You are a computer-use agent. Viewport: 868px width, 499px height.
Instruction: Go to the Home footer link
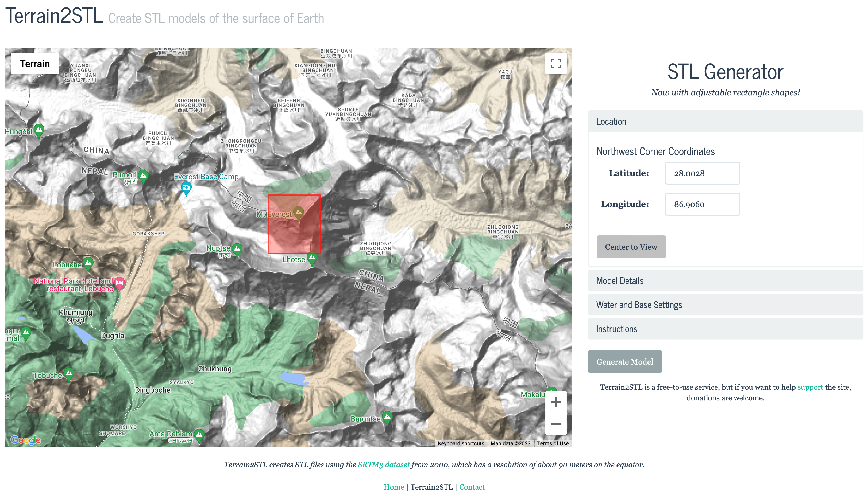393,487
